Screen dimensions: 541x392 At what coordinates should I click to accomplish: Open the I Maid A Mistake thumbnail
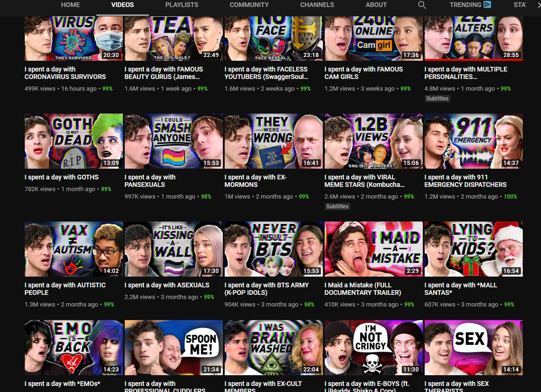click(374, 249)
